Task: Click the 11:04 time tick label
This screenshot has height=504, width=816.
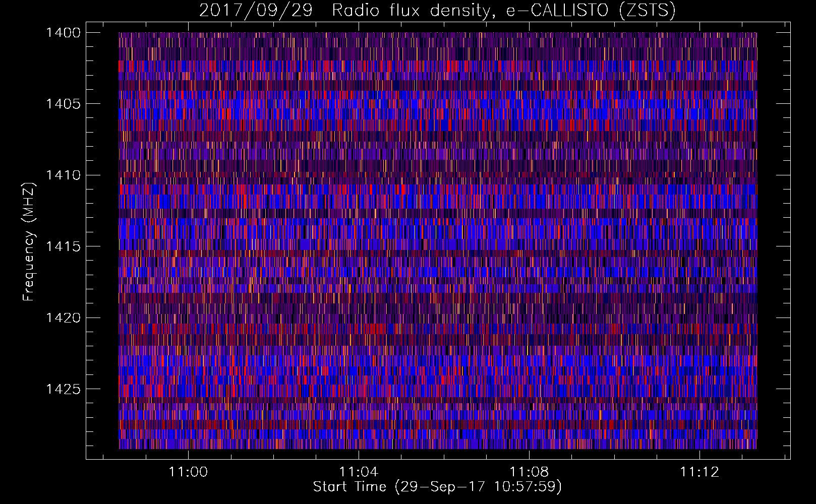Action: tap(359, 472)
